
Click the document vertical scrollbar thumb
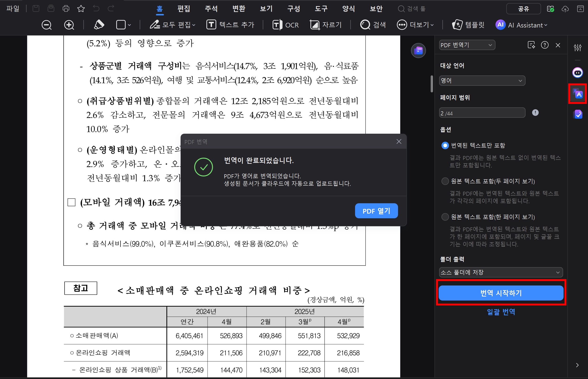pos(432,84)
